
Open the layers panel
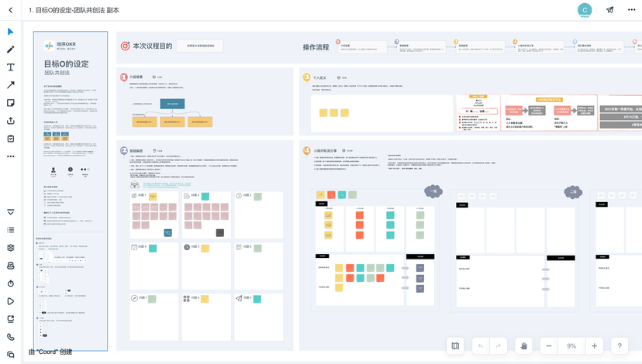tap(11, 247)
